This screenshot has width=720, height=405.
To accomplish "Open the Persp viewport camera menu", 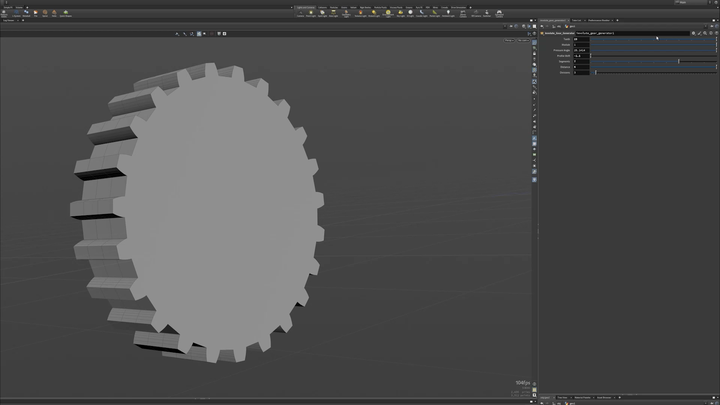I will click(x=509, y=40).
